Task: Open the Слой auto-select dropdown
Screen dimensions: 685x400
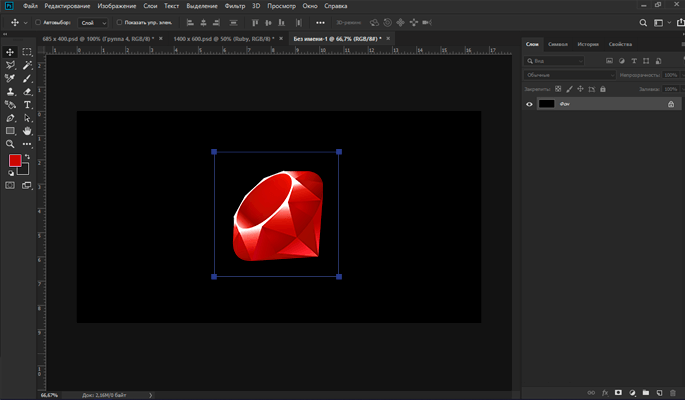Action: tap(95, 22)
